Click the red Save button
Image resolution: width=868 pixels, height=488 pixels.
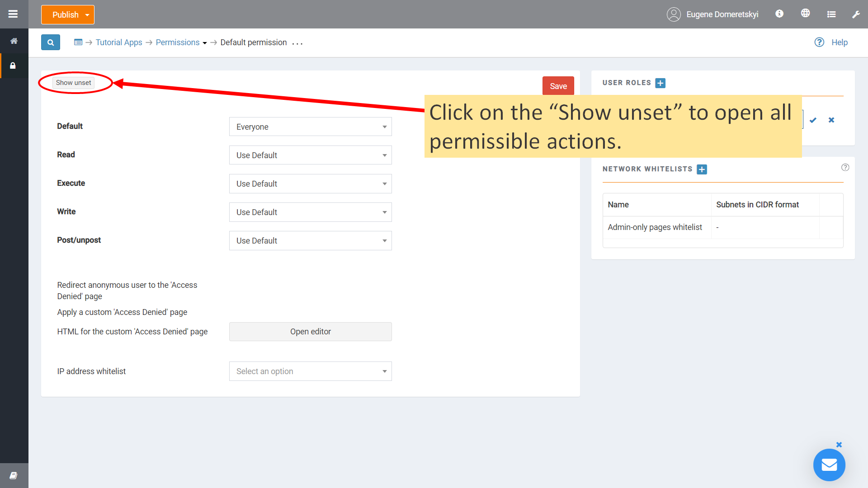558,86
